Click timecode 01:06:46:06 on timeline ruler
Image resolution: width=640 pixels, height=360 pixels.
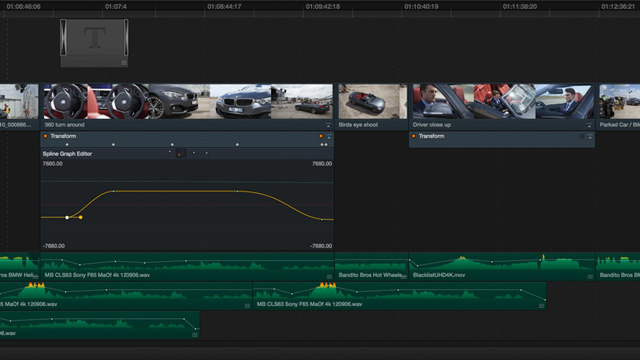tap(23, 7)
